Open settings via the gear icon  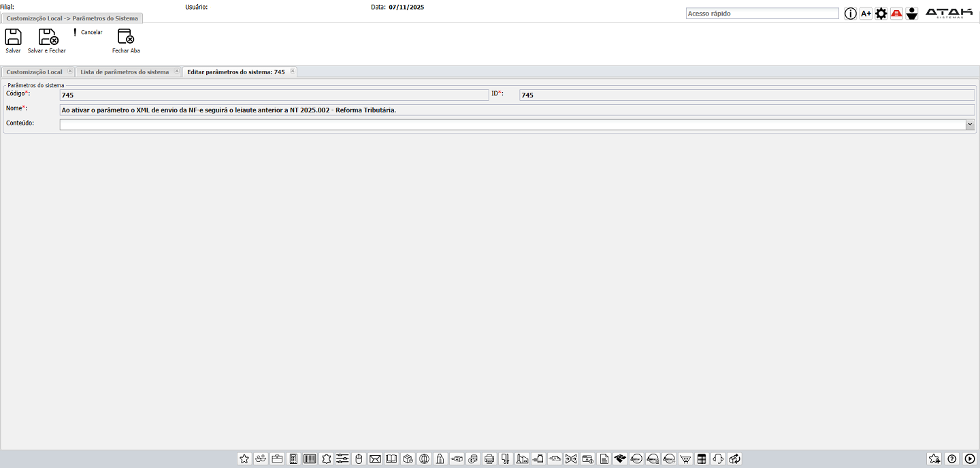pos(881,14)
